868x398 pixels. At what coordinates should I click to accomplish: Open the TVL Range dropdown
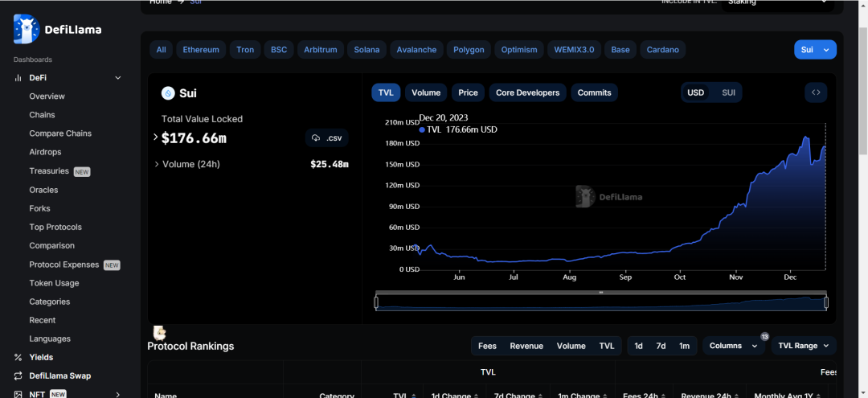[x=804, y=346]
